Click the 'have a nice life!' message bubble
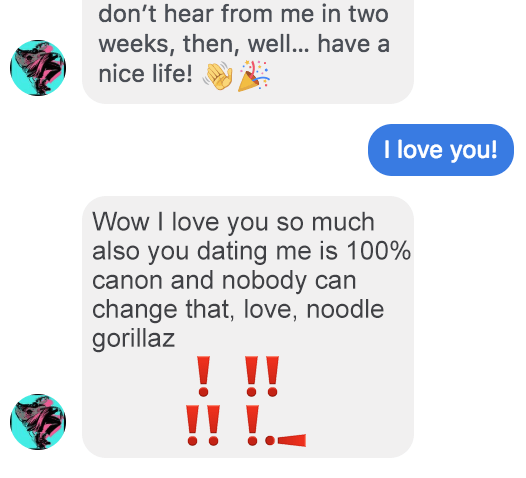 tap(248, 52)
